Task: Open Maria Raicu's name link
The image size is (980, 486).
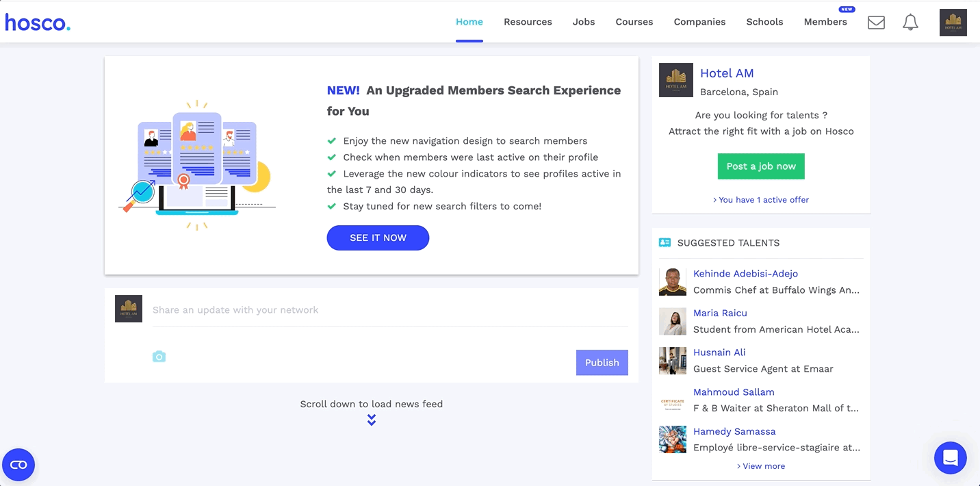Action: pyautogui.click(x=720, y=313)
